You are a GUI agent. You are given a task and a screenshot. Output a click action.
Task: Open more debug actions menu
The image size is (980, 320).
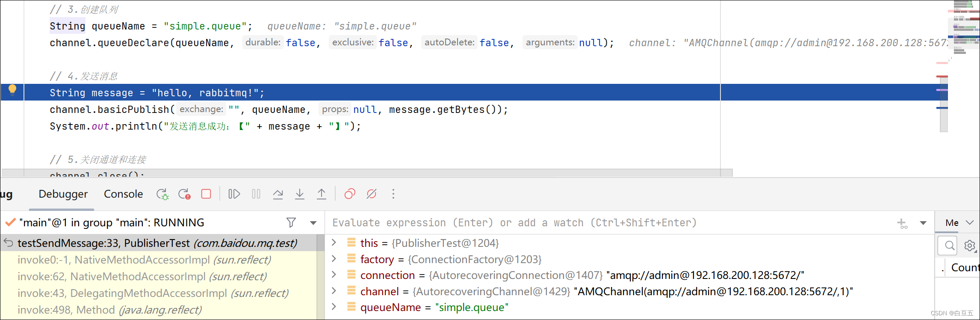click(x=393, y=194)
